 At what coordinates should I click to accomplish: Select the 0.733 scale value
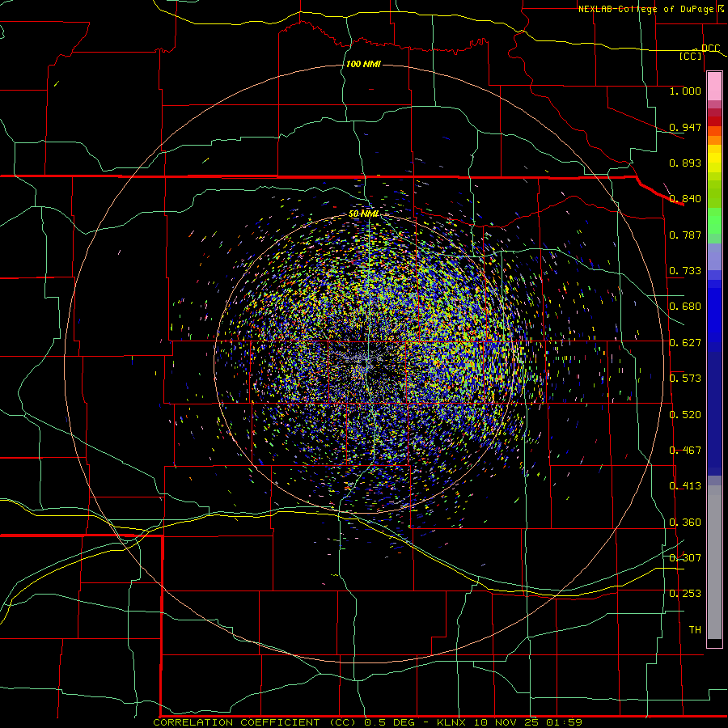click(685, 270)
